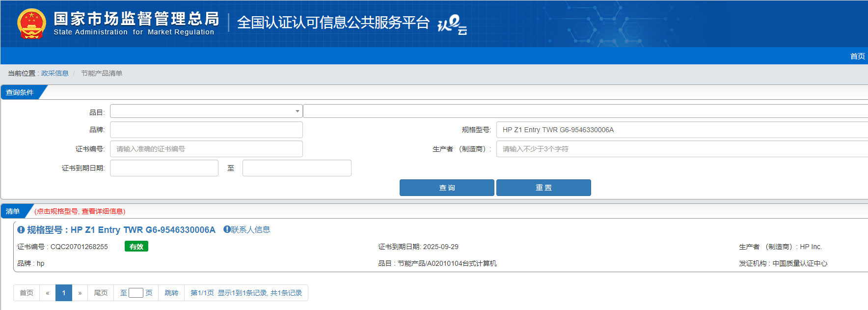Go to 首页 in the pagination bar

[x=27, y=293]
